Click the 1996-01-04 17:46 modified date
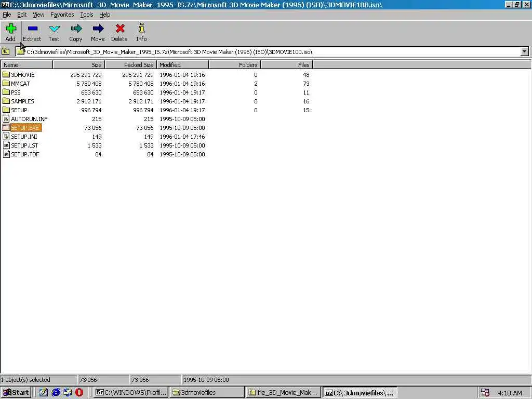 coord(182,137)
